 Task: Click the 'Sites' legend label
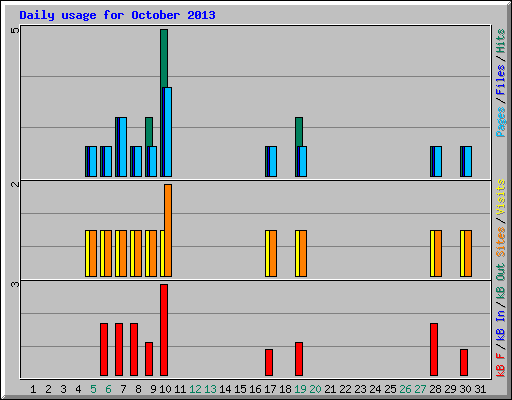point(501,242)
